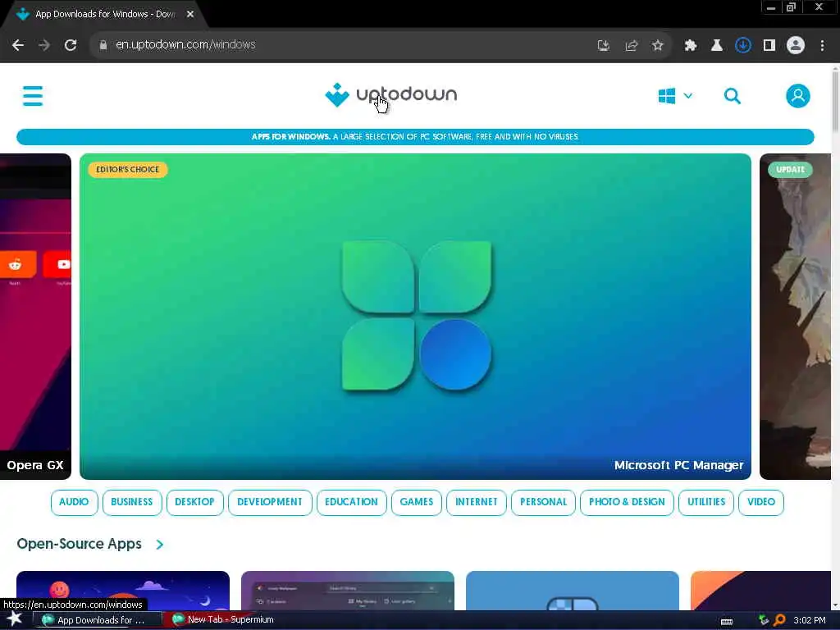Open the Opera GX featured card

point(35,316)
